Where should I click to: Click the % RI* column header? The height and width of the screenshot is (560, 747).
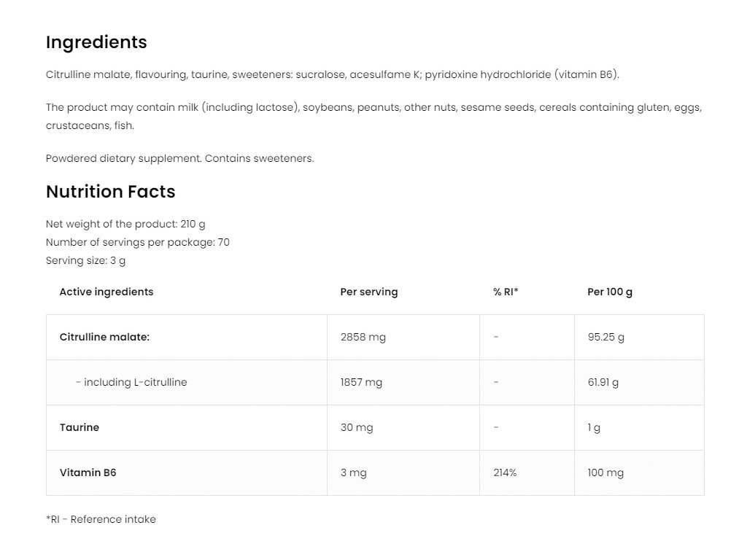click(506, 292)
